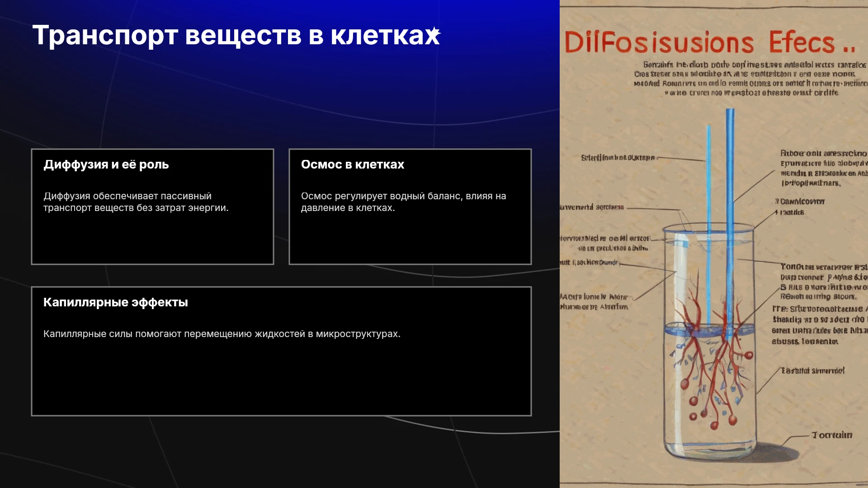This screenshot has width=868, height=488.
Task: Click the red 'DiIFosisusions Efecs' illustration title
Action: [x=710, y=43]
